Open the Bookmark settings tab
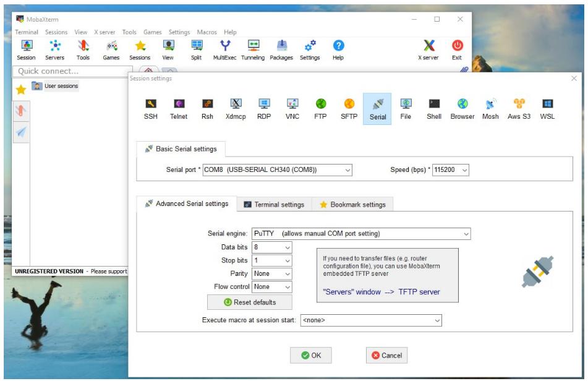588x381 pixels. coord(352,205)
